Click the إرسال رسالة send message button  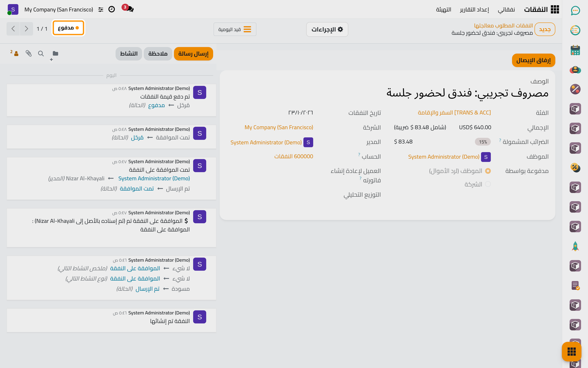(193, 54)
